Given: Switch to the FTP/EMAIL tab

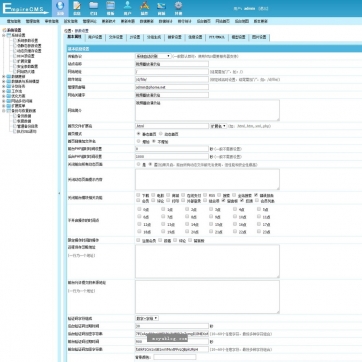Looking at the screenshot, I should 216,37.
